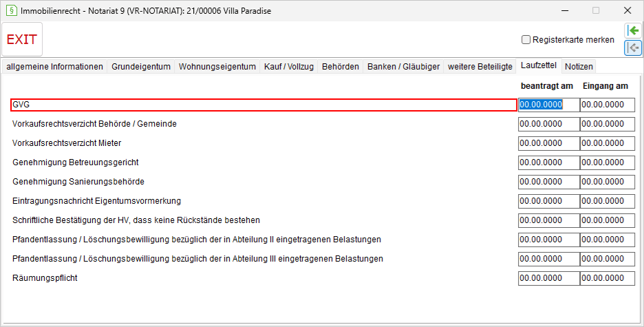Click the beantragt am column header

coord(547,86)
